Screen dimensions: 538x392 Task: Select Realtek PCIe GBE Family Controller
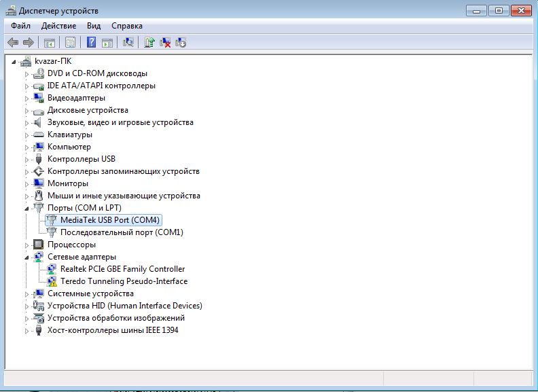click(122, 269)
